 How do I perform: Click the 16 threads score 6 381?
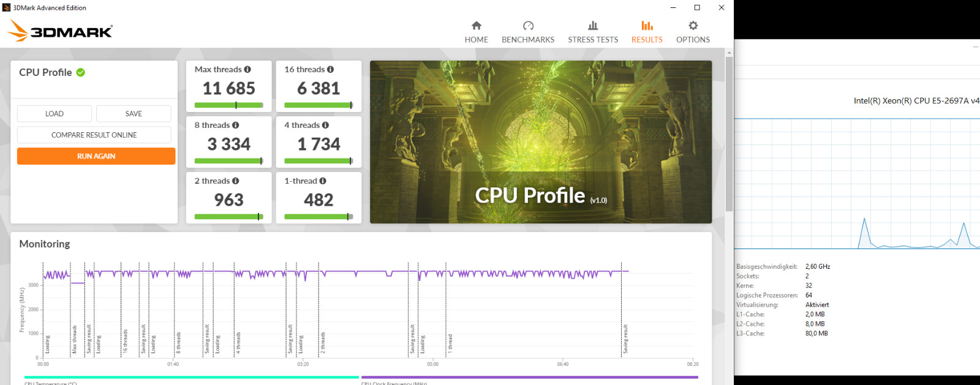point(318,89)
